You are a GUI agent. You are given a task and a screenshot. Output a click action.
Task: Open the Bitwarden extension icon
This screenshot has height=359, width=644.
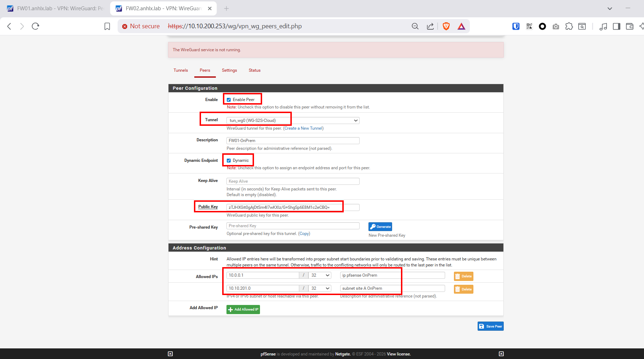pos(516,26)
